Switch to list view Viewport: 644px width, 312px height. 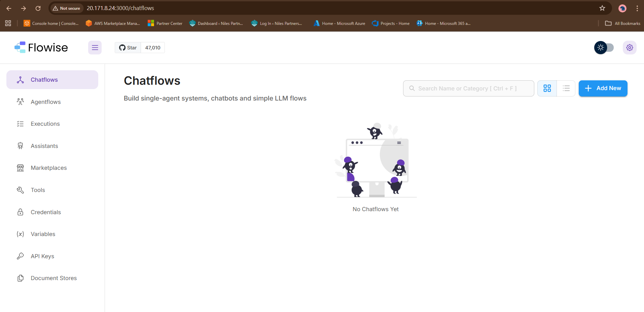(x=566, y=88)
